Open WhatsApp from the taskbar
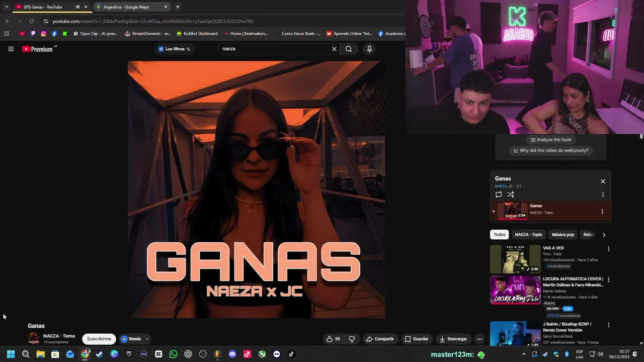644x362 pixels. (x=174, y=354)
